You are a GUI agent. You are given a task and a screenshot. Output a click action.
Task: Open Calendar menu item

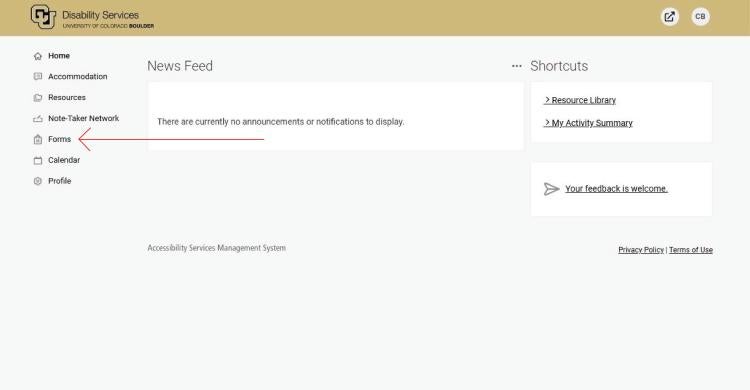tap(64, 160)
